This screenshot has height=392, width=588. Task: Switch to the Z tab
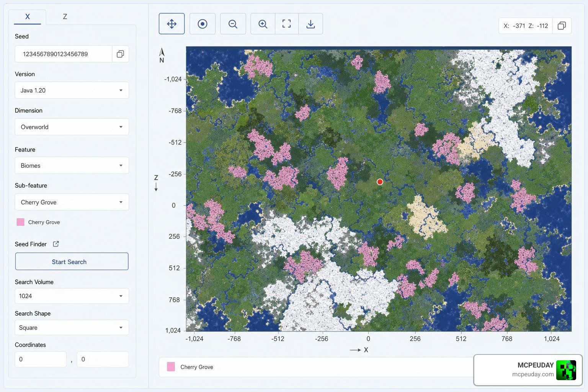(65, 16)
